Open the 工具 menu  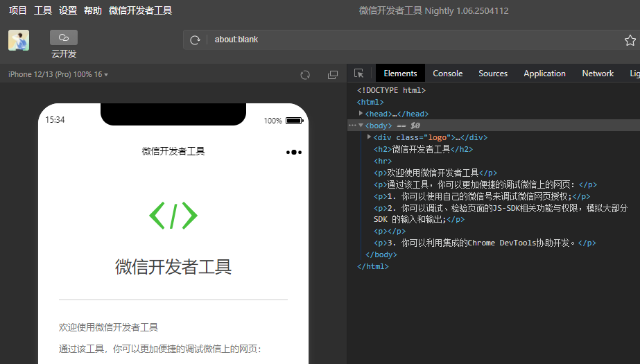(x=43, y=10)
